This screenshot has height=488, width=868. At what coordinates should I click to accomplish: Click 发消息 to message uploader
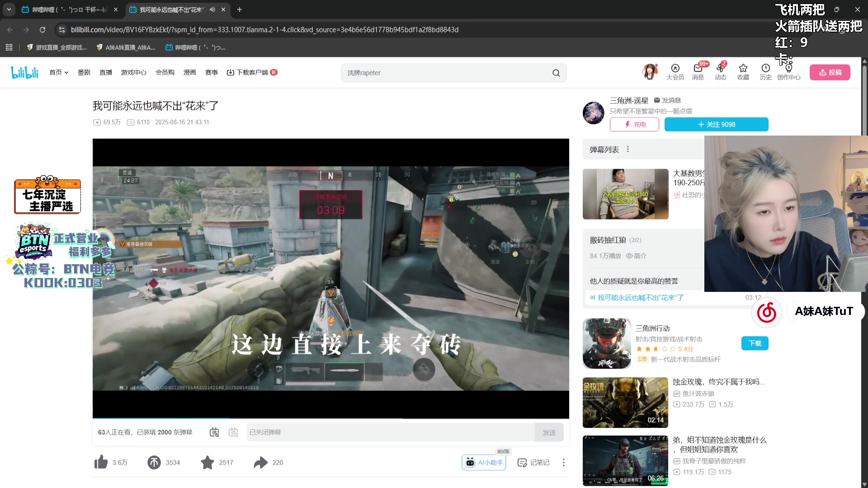pos(667,100)
